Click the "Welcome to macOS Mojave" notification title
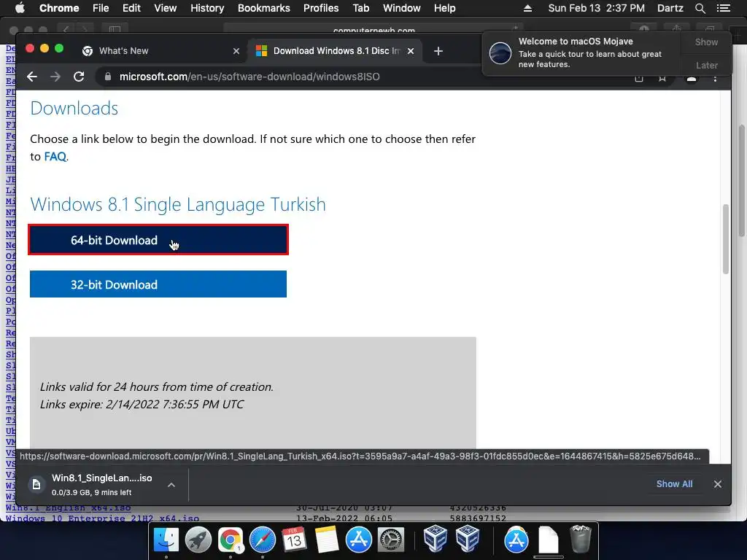The image size is (747, 560). (x=576, y=42)
